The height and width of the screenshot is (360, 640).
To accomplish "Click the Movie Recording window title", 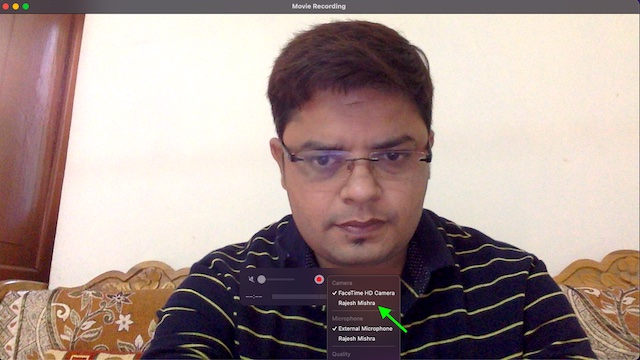I will click(x=319, y=6).
